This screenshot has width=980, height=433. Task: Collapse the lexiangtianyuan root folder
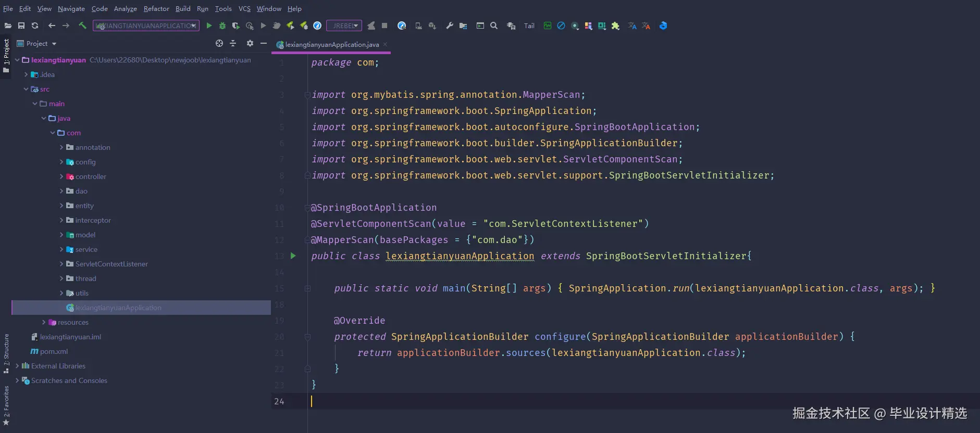[x=17, y=60]
